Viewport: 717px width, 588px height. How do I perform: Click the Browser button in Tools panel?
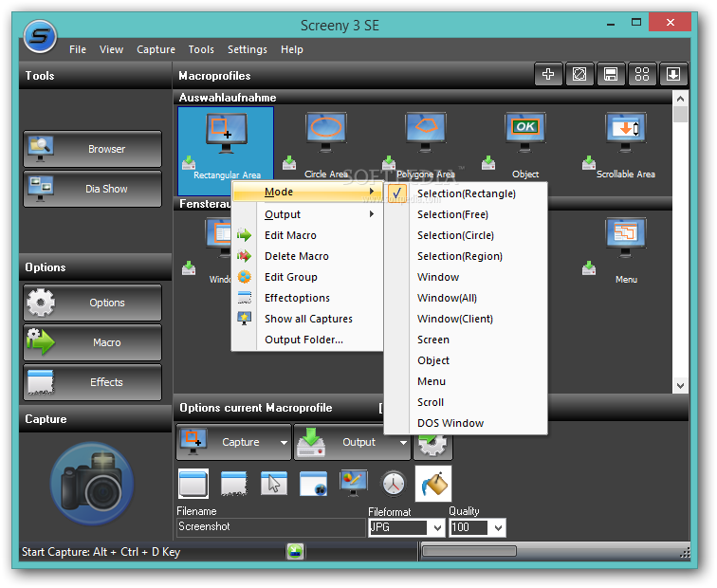click(92, 149)
